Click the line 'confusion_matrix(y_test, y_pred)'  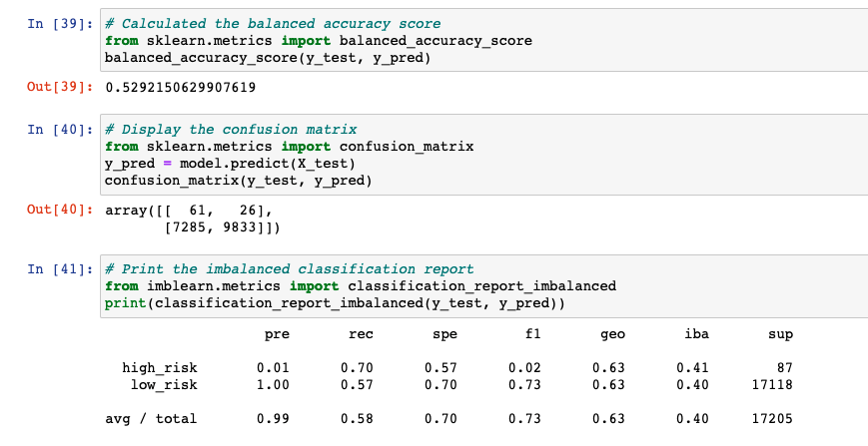(239, 181)
